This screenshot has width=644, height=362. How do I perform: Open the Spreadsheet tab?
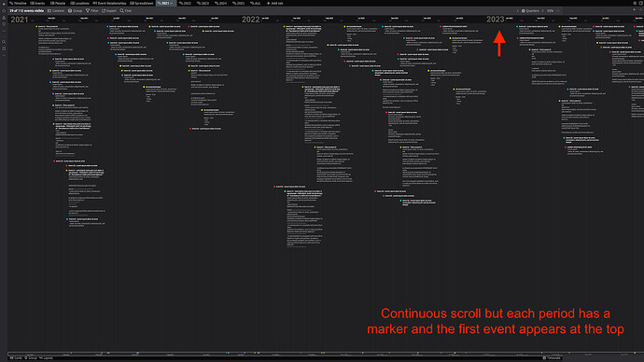[142, 3]
